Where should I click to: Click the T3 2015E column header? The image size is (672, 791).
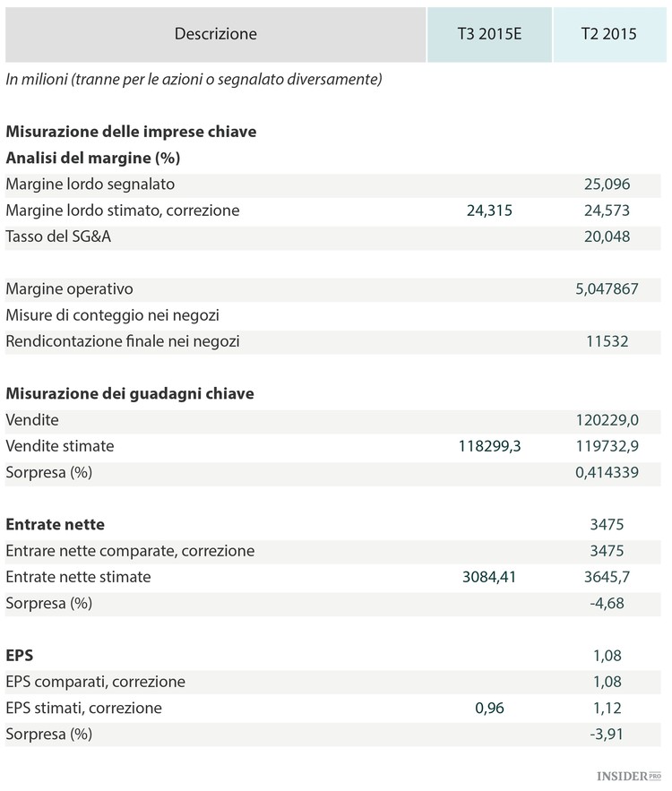487,34
